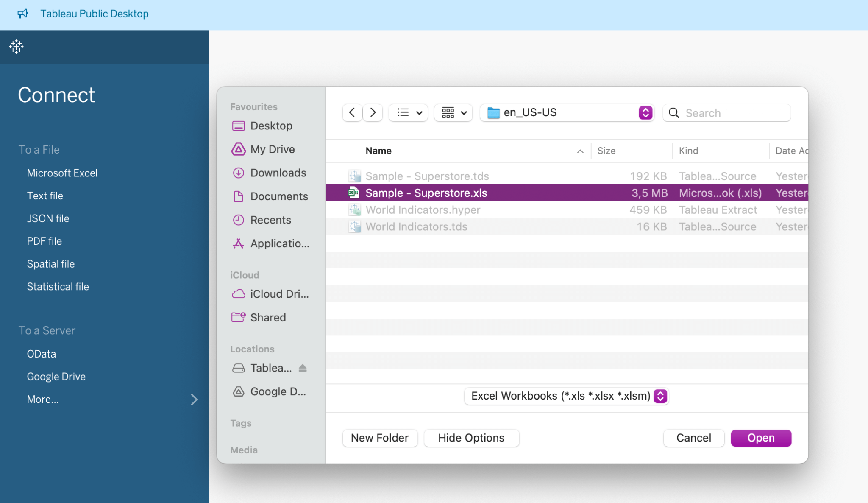
Task: Open the icon grouping view dropdown
Action: [453, 113]
